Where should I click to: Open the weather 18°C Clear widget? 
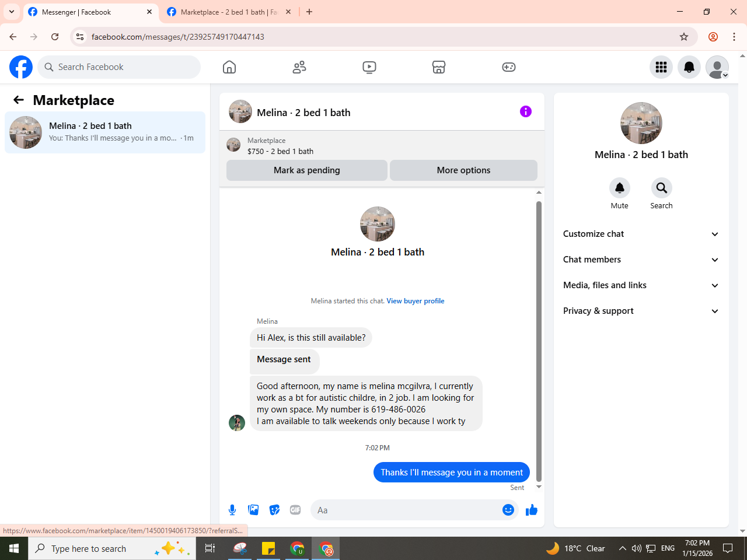tap(575, 548)
